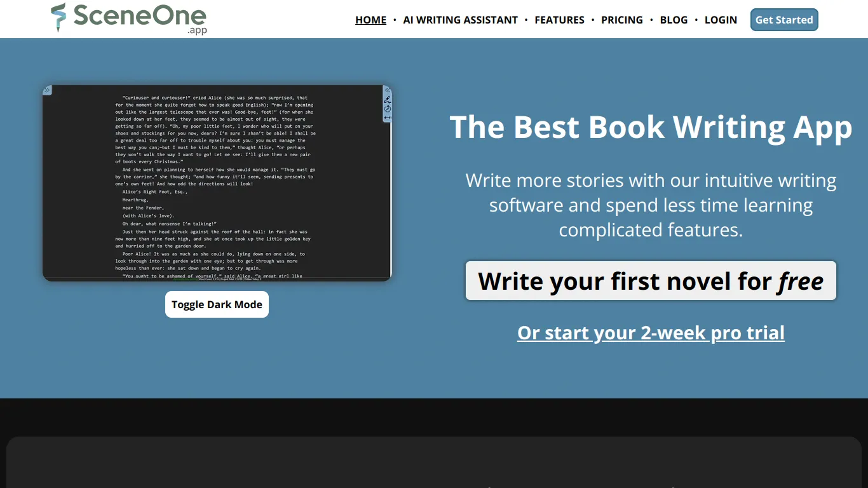Click the line "near the Fender,"

coord(143,208)
